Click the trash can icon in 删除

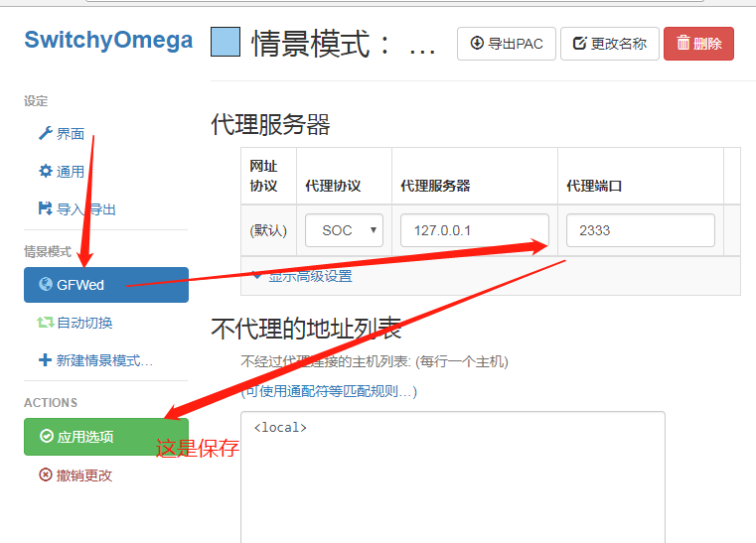pos(683,43)
